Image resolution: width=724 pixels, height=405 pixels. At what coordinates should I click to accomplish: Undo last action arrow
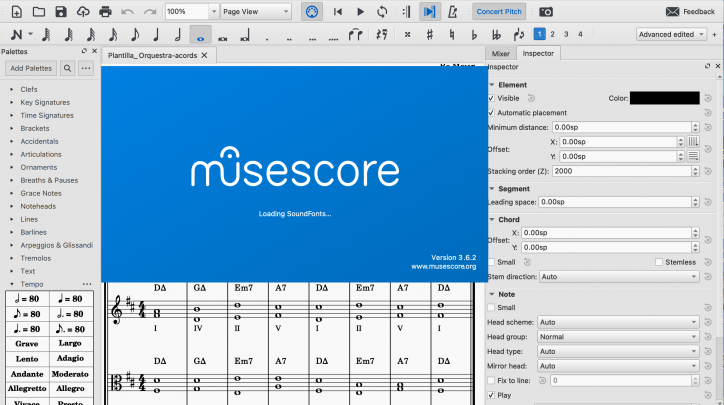coord(127,12)
